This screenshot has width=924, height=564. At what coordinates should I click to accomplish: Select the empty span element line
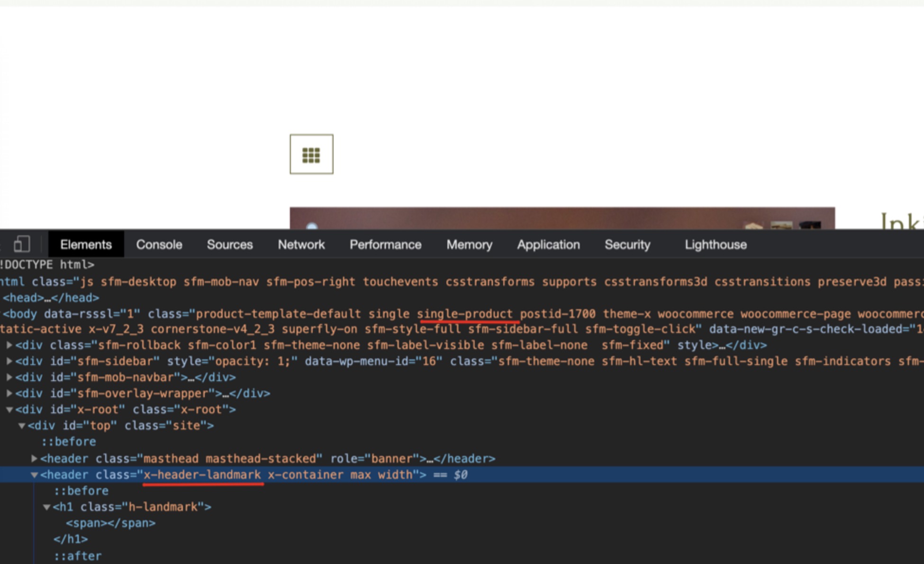coord(111,523)
